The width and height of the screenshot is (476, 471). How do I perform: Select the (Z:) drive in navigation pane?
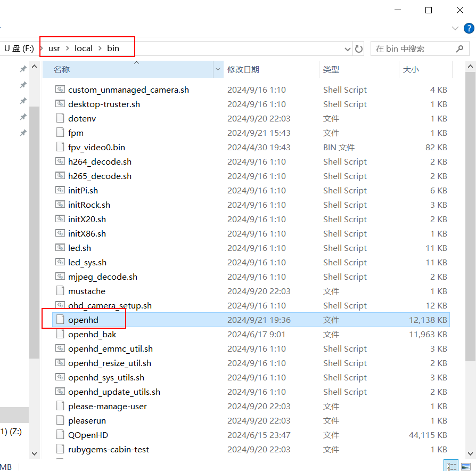coord(11,432)
